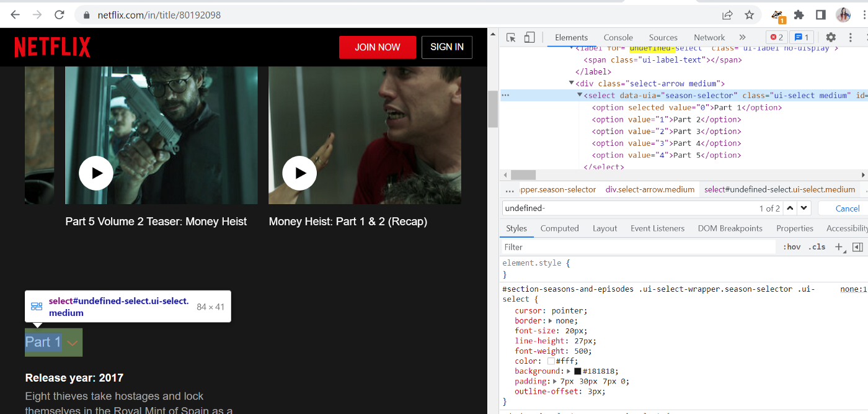868x414 pixels.
Task: Add a new style rule
Action: pyautogui.click(x=838, y=246)
